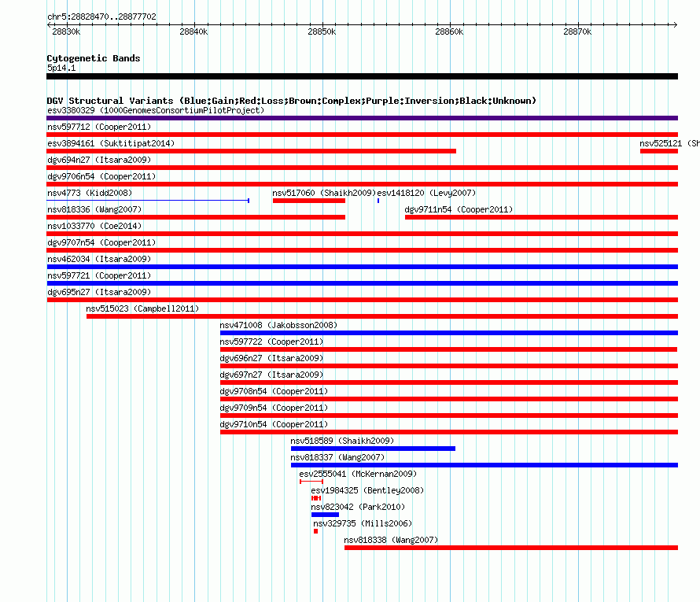This screenshot has height=602, width=700.
Task: Click nsv462034 (Itsara2009) label
Action: pyautogui.click(x=99, y=259)
